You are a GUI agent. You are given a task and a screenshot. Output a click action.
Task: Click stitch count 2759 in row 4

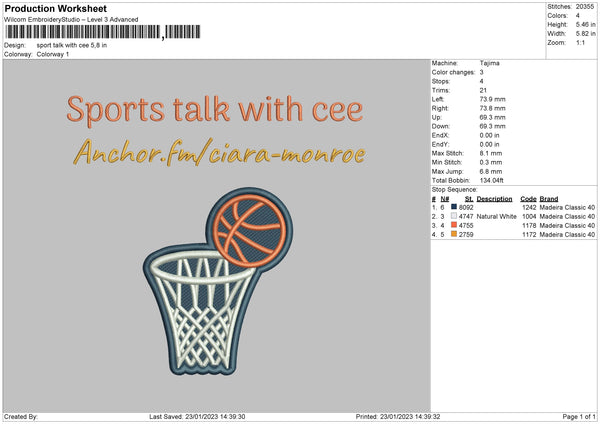point(466,235)
